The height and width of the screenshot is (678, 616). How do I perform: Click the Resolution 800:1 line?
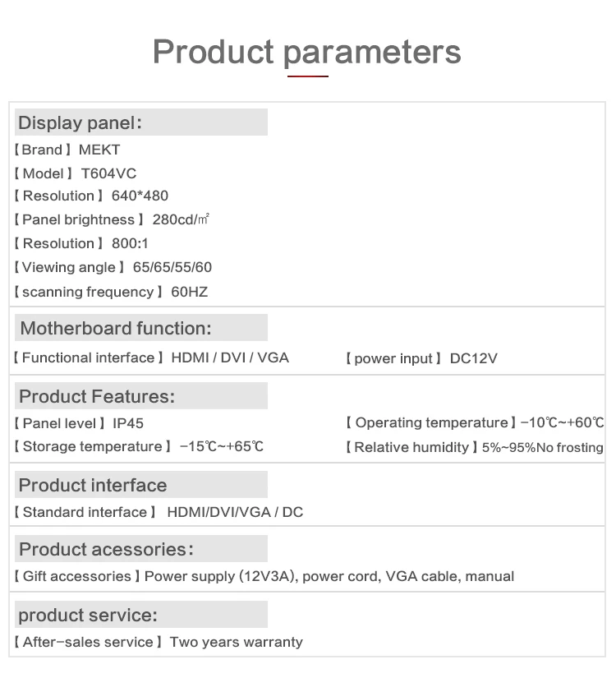[x=80, y=243]
